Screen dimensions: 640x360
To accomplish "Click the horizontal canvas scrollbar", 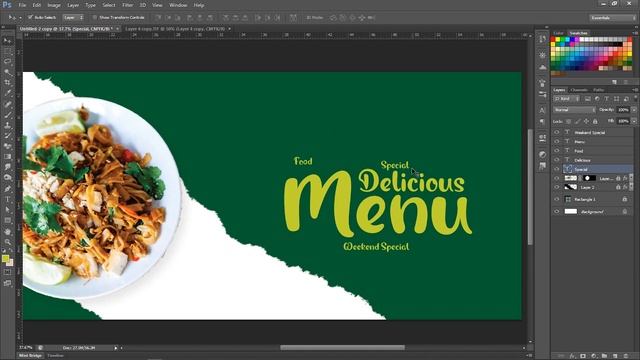I will (x=342, y=348).
